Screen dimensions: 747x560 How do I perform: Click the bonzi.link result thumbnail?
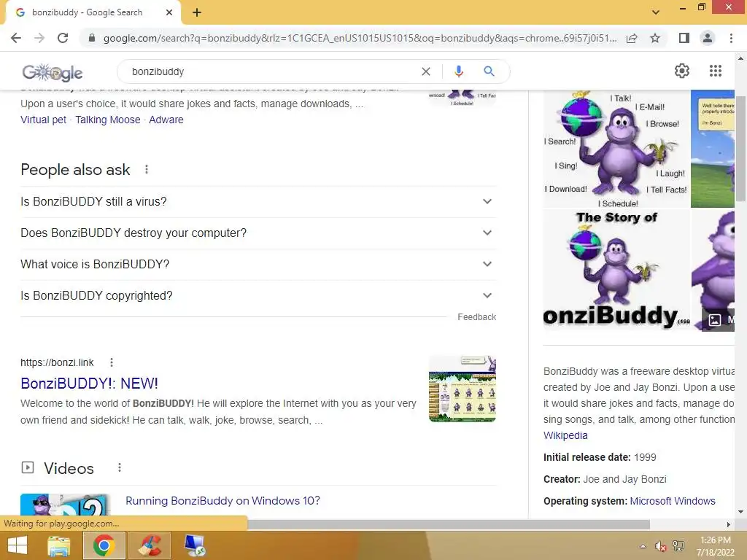[x=462, y=389]
